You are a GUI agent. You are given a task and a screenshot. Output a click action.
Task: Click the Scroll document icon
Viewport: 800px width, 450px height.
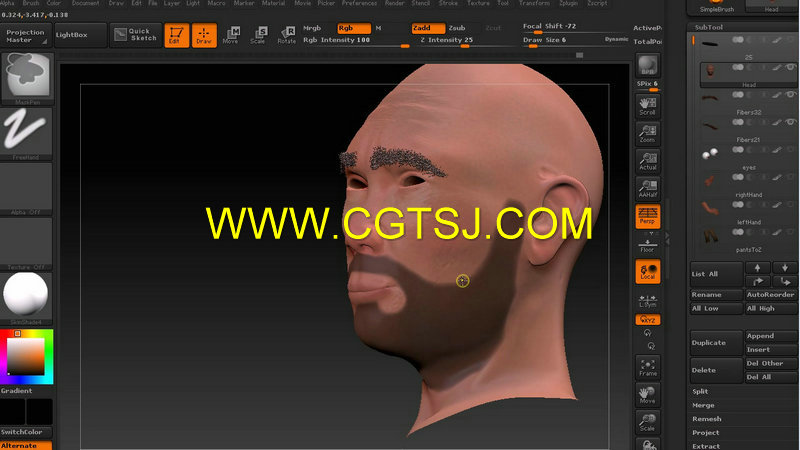pos(648,106)
